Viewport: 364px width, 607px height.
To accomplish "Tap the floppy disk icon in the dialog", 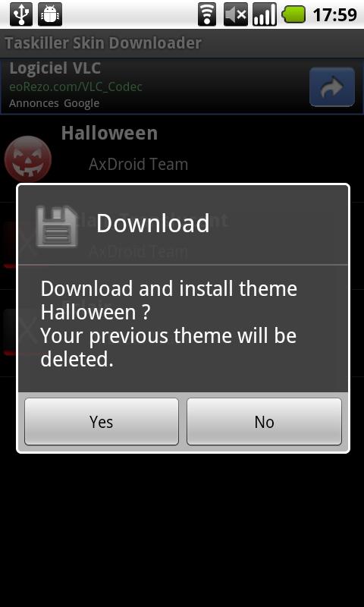I will pyautogui.click(x=57, y=226).
